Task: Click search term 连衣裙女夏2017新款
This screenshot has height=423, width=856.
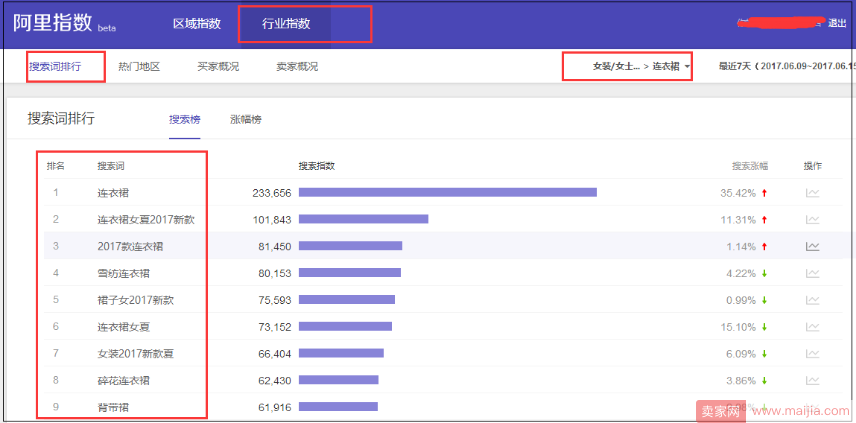Action: [x=146, y=219]
